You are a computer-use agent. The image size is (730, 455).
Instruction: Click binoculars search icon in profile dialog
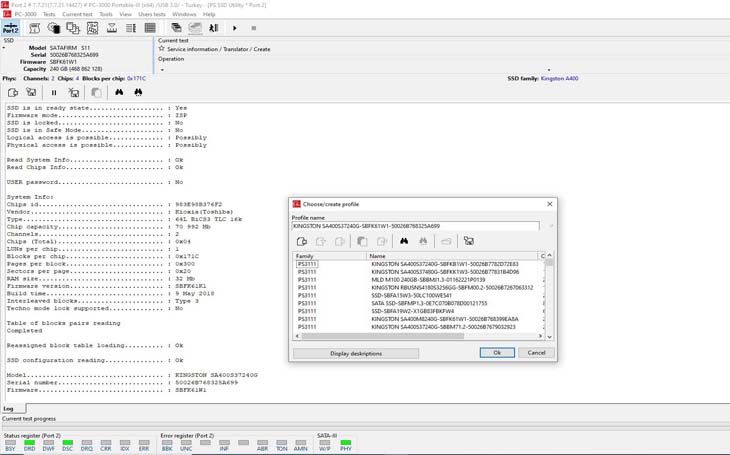[x=404, y=241]
